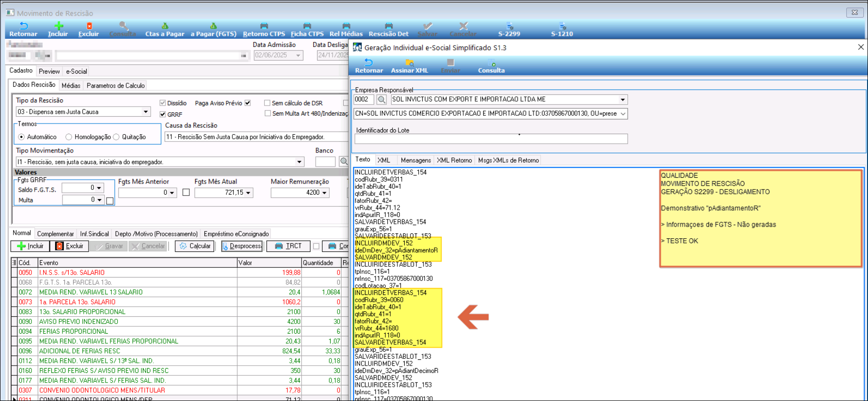This screenshot has width=868, height=401.
Task: Expand the certificate selection dropdown
Action: [623, 114]
